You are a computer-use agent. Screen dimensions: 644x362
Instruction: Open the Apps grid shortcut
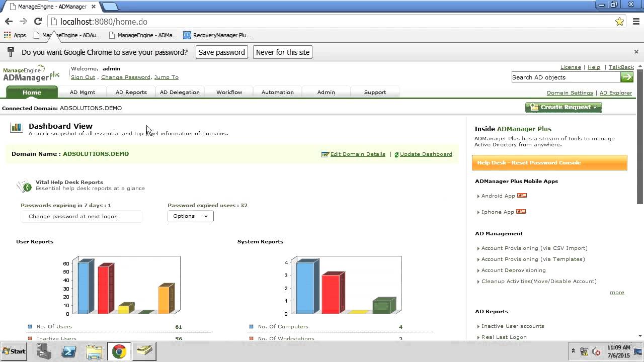[15, 35]
